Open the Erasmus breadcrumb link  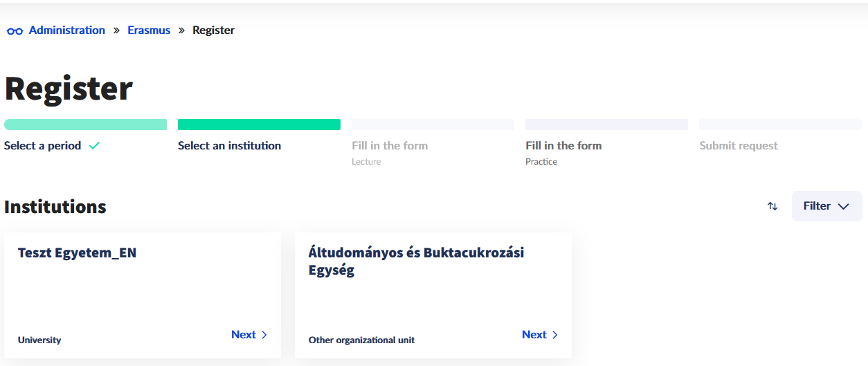pyautogui.click(x=149, y=30)
